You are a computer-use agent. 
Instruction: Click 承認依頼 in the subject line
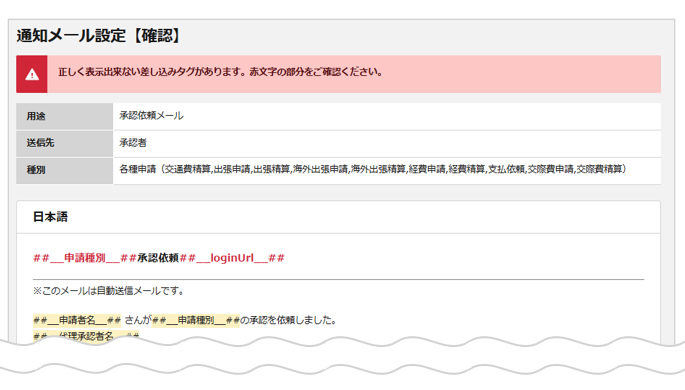(158, 258)
